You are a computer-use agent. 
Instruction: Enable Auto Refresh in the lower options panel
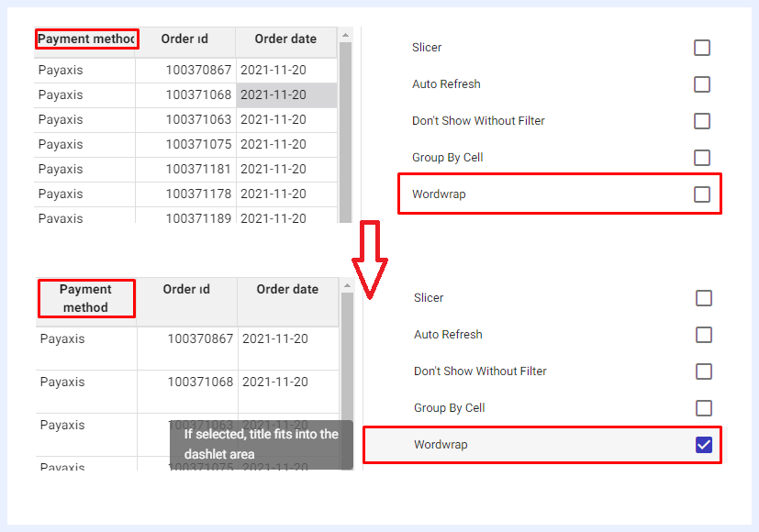tap(704, 335)
